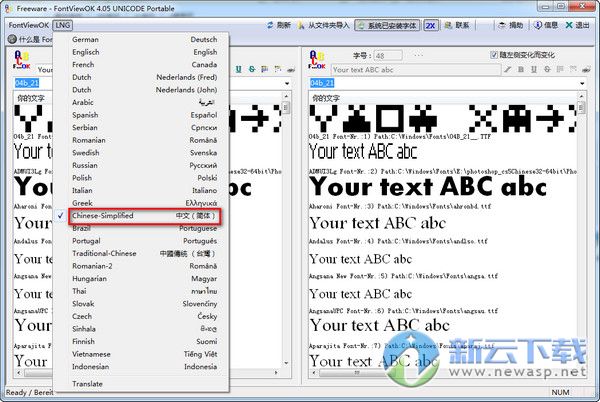This screenshot has width=600, height=402.
Task: Click the donate icon in the toolbar
Action: point(502,26)
